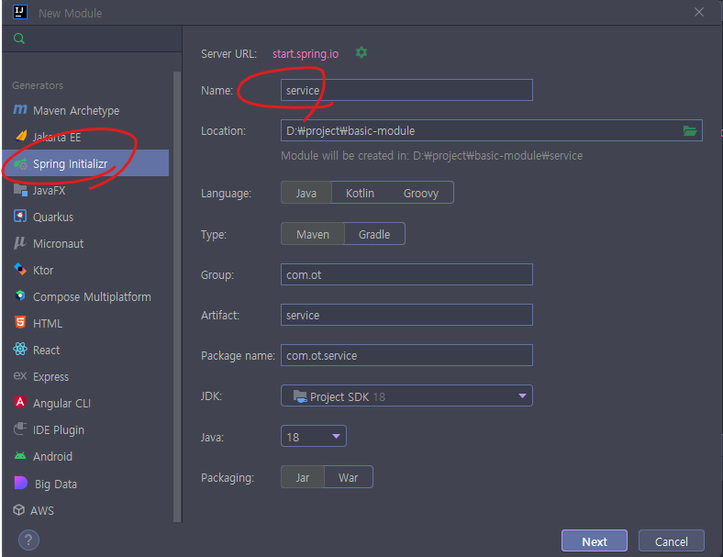Click the React atom icon

coord(20,349)
